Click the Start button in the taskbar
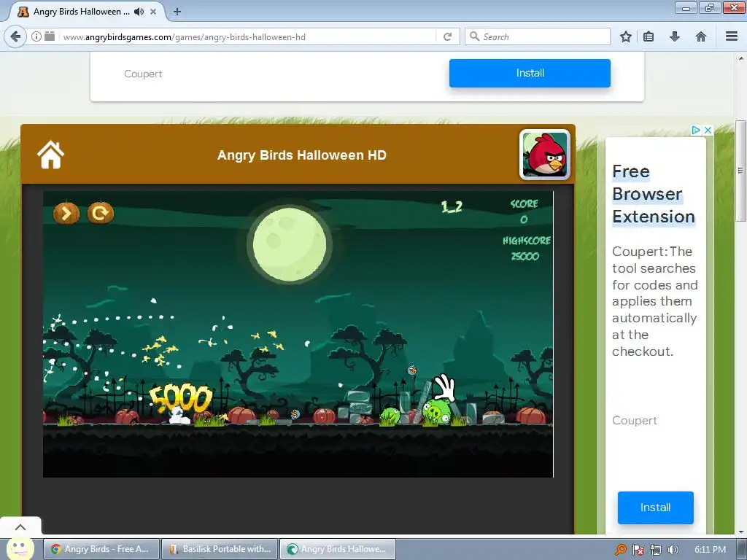 [x=20, y=549]
